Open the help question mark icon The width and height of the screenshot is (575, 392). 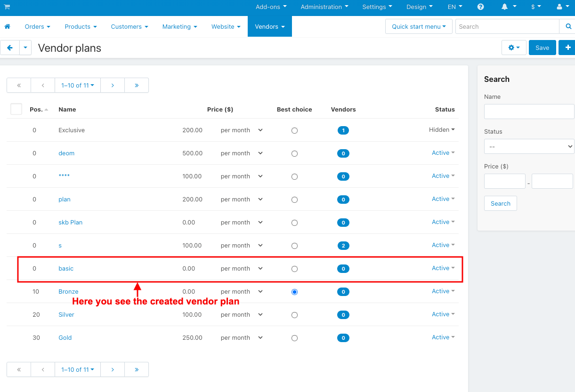[480, 7]
